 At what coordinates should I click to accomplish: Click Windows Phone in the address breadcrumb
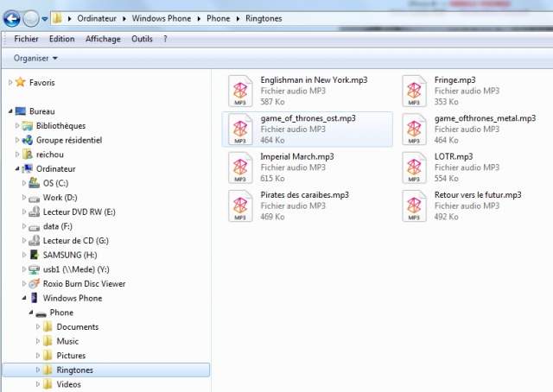165,16
